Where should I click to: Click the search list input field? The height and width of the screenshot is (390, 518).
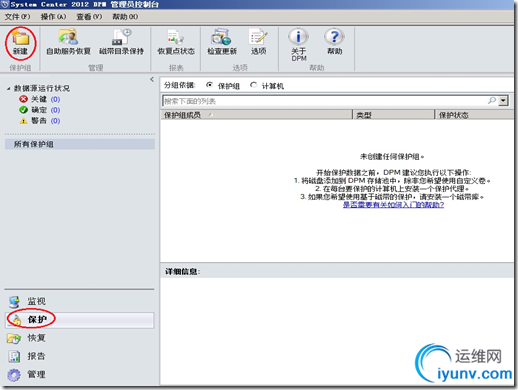325,101
